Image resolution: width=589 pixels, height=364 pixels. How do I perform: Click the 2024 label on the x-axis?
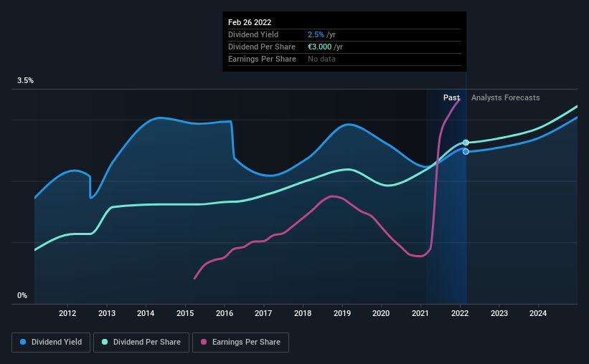click(538, 313)
